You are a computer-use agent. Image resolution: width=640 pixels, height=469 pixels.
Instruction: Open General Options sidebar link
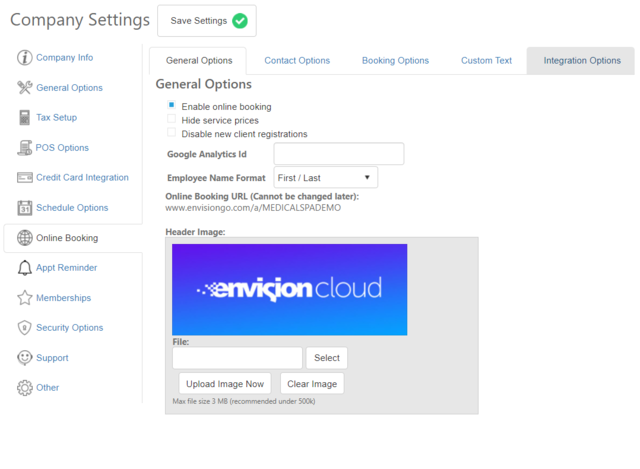pyautogui.click(x=69, y=88)
